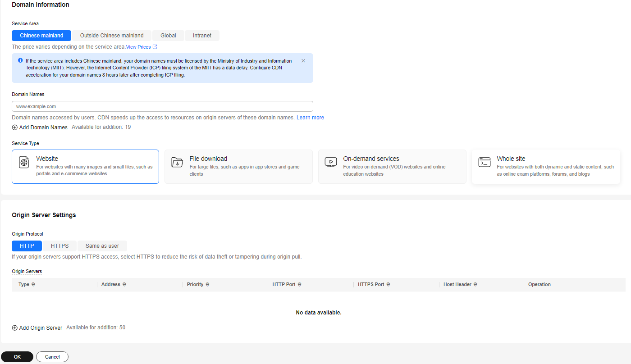
Task: Select the File download service type card
Action: click(238, 167)
